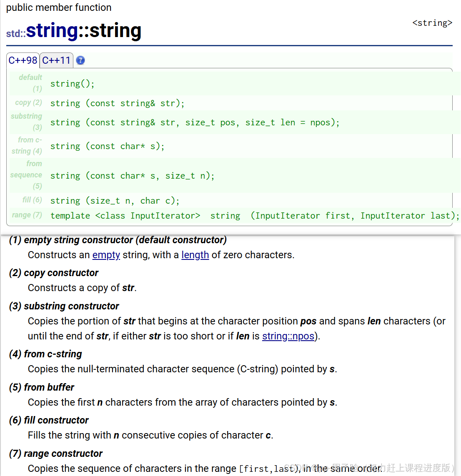
Task: Click the 'from c-string (4)' label
Action: click(x=27, y=145)
